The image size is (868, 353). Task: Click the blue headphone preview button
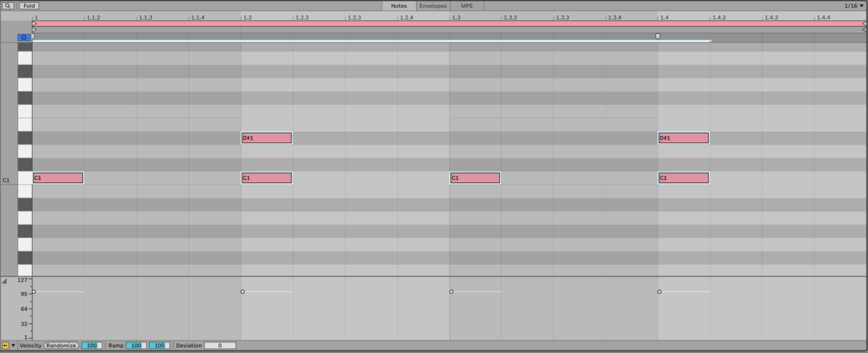coord(24,37)
